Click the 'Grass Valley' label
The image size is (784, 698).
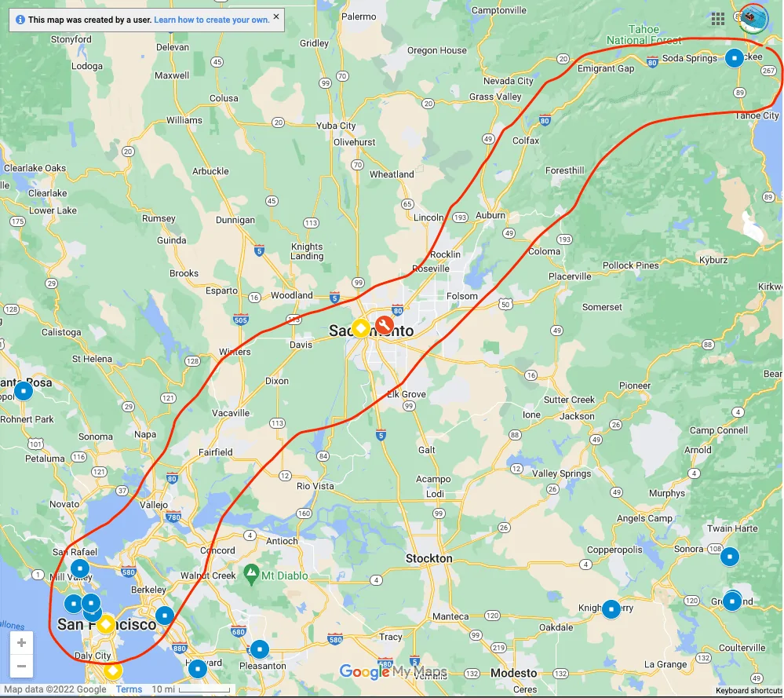[x=495, y=97]
